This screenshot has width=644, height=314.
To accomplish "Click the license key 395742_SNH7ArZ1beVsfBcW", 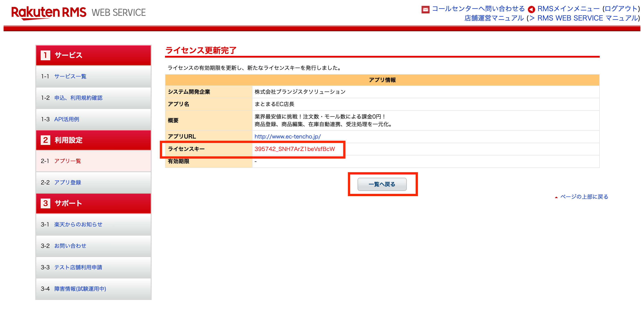I will pyautogui.click(x=294, y=149).
